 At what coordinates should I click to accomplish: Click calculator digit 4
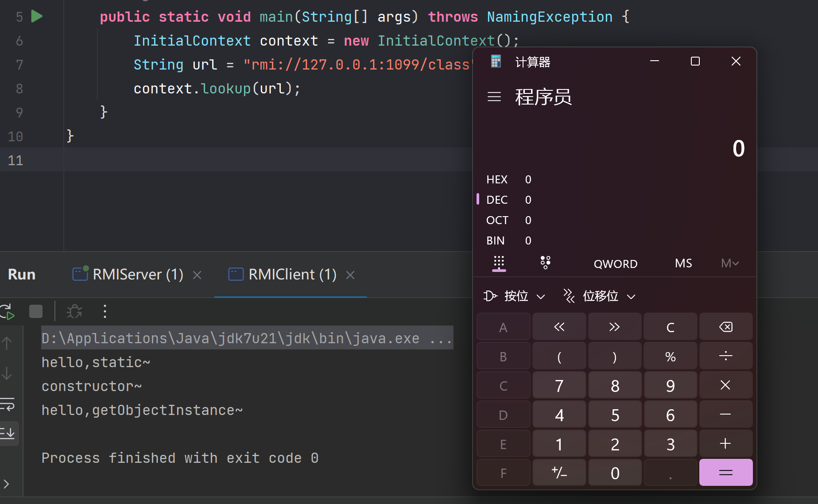(x=559, y=415)
